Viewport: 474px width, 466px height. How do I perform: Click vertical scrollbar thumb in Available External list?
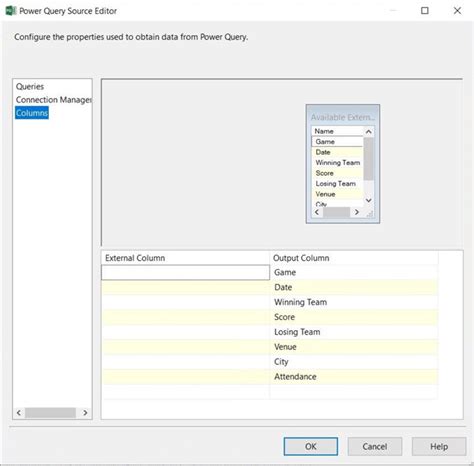[x=368, y=159]
